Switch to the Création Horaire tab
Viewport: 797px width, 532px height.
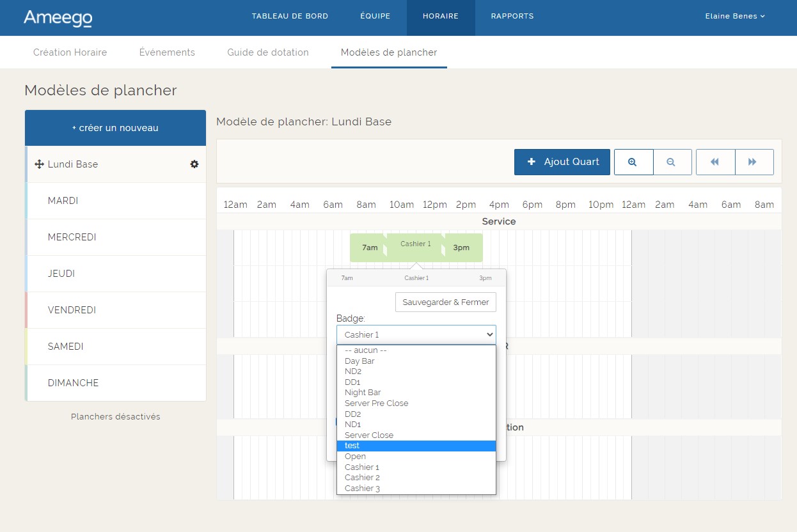click(70, 52)
